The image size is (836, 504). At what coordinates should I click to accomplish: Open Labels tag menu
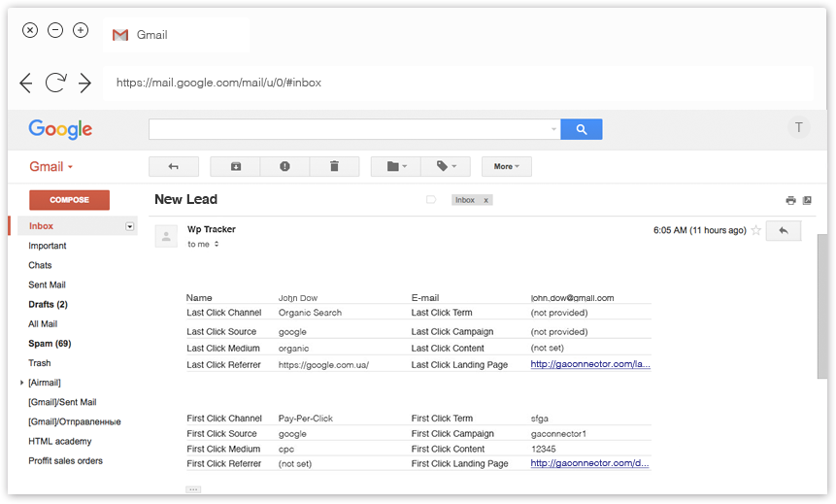coord(446,166)
